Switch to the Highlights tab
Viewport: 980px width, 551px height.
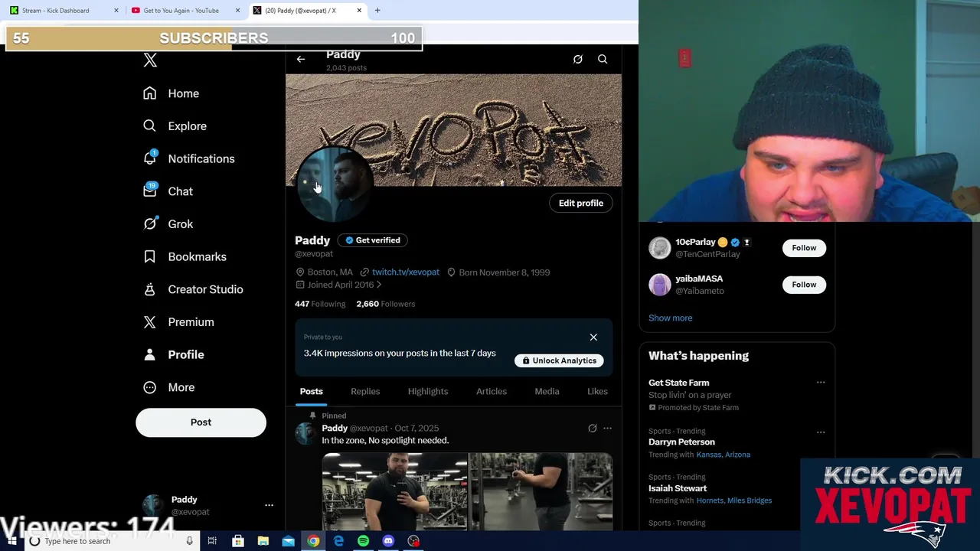(x=428, y=391)
